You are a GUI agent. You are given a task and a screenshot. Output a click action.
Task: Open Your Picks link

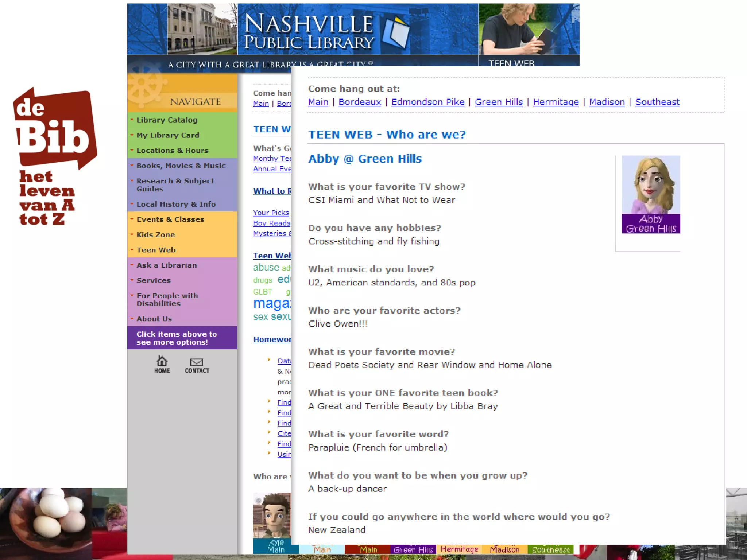click(x=271, y=213)
